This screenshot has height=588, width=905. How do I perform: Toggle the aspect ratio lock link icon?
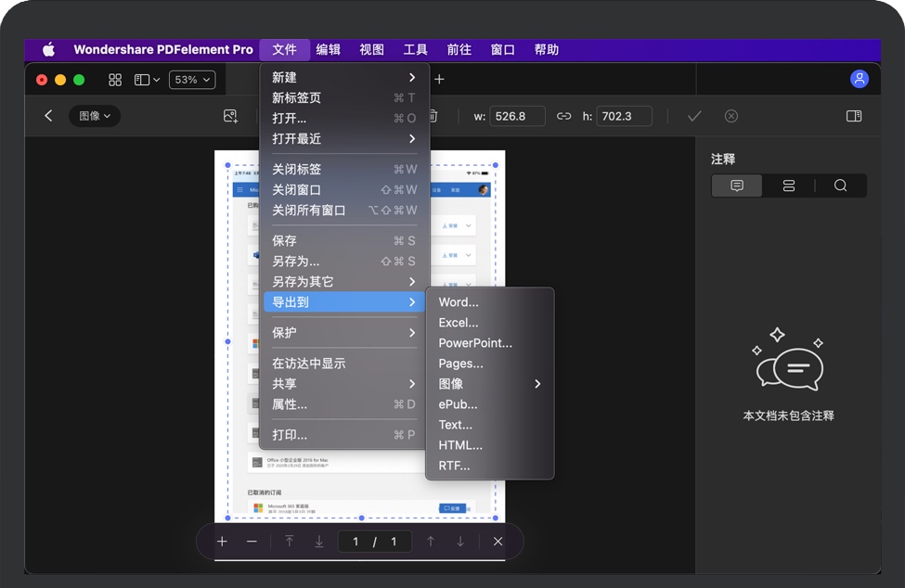point(563,116)
